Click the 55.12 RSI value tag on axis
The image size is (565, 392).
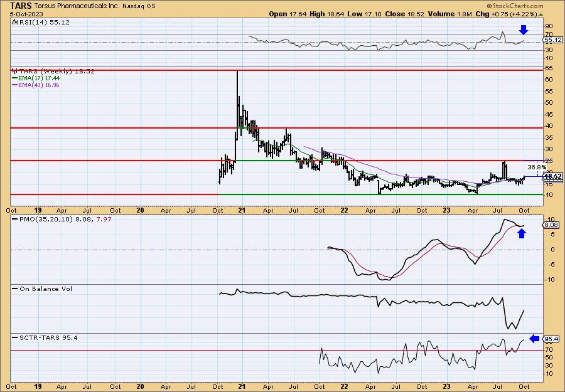(553, 40)
